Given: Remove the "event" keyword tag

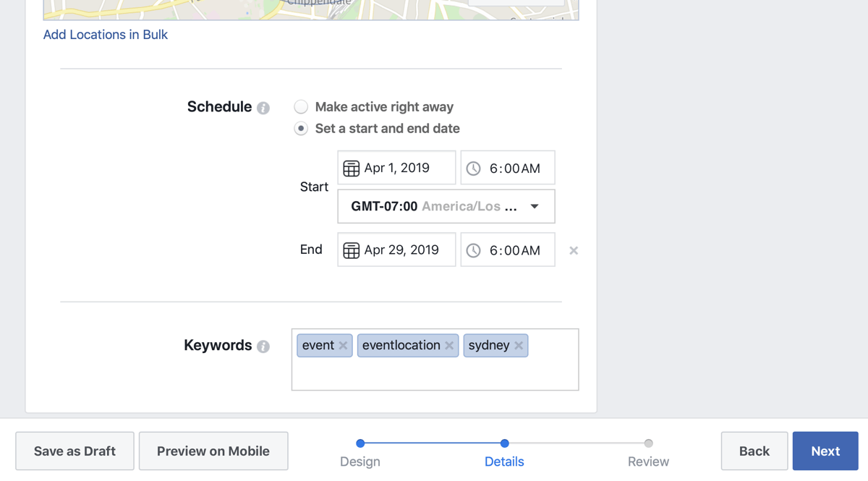Looking at the screenshot, I should coord(342,345).
